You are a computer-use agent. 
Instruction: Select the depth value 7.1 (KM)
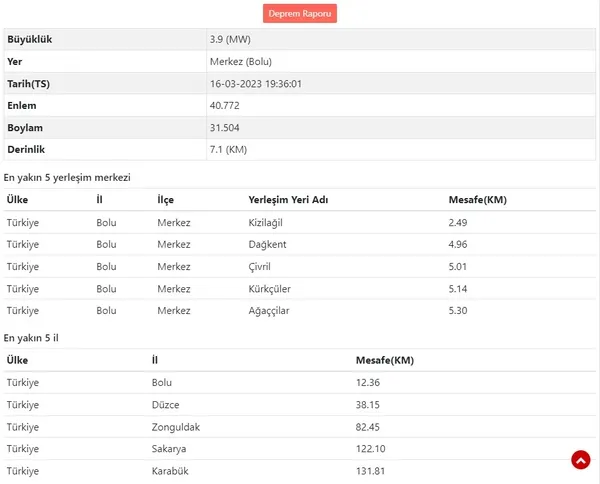pos(228,150)
